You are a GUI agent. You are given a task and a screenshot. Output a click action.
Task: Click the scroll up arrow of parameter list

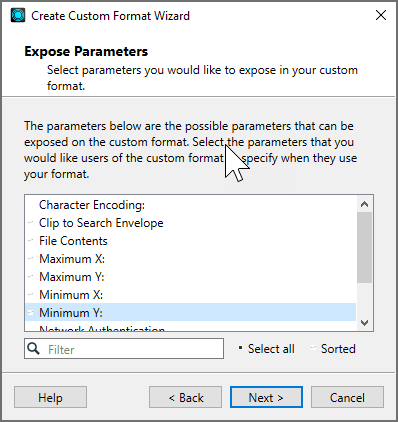[364, 204]
